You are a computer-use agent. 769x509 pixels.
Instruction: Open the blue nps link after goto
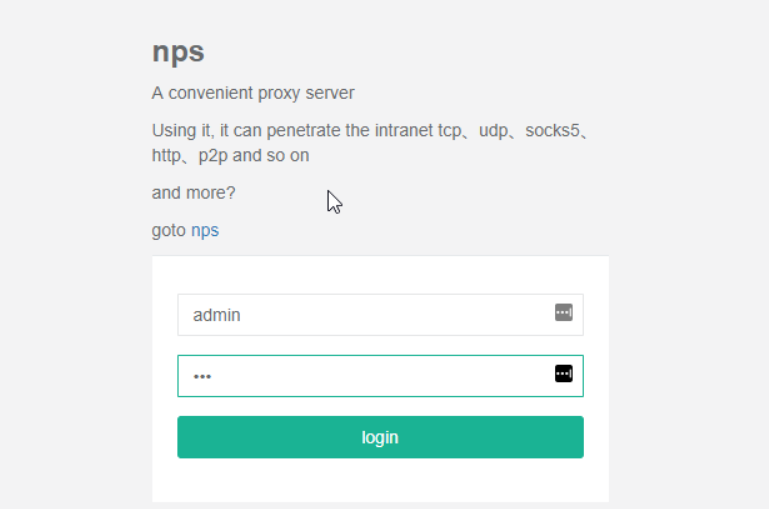click(205, 230)
